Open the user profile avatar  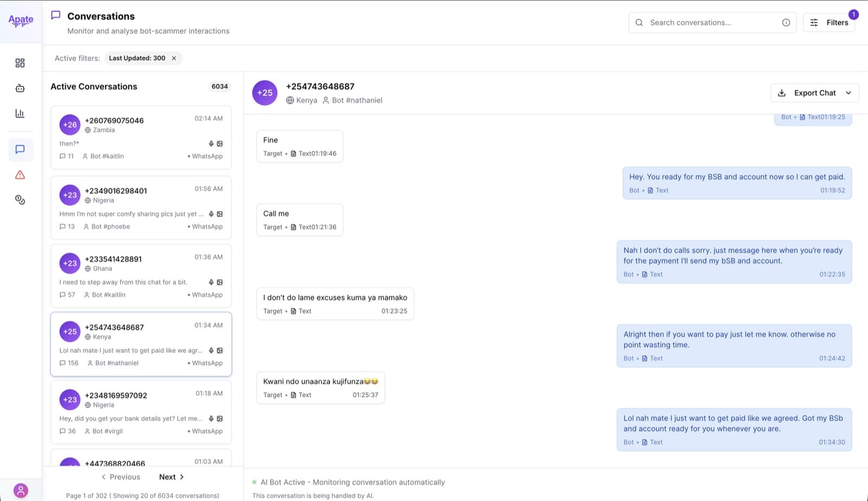(21, 491)
